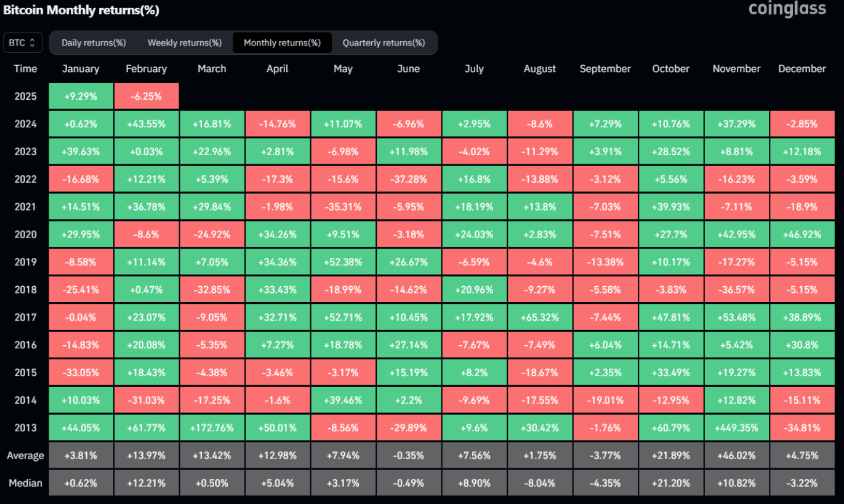This screenshot has height=504, width=844.
Task: Click the 2013 November +449.35% cell
Action: tap(737, 428)
